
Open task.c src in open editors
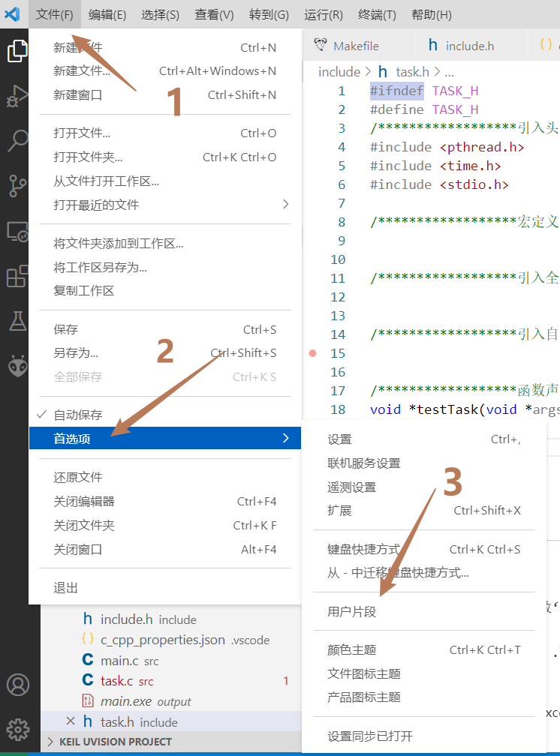click(x=171, y=681)
